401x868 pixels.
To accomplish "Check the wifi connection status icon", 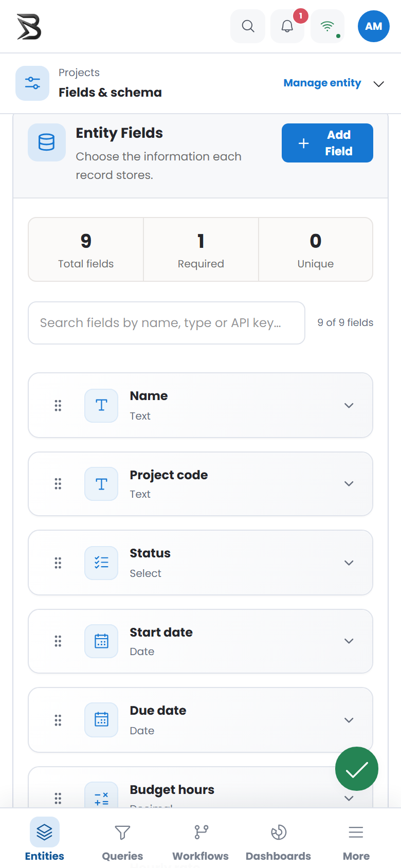I will point(327,26).
